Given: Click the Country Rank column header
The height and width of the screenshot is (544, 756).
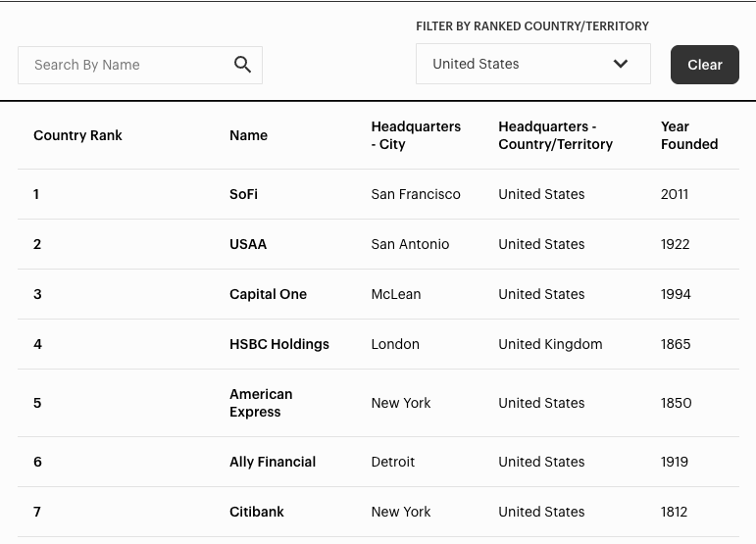Looking at the screenshot, I should tap(77, 135).
